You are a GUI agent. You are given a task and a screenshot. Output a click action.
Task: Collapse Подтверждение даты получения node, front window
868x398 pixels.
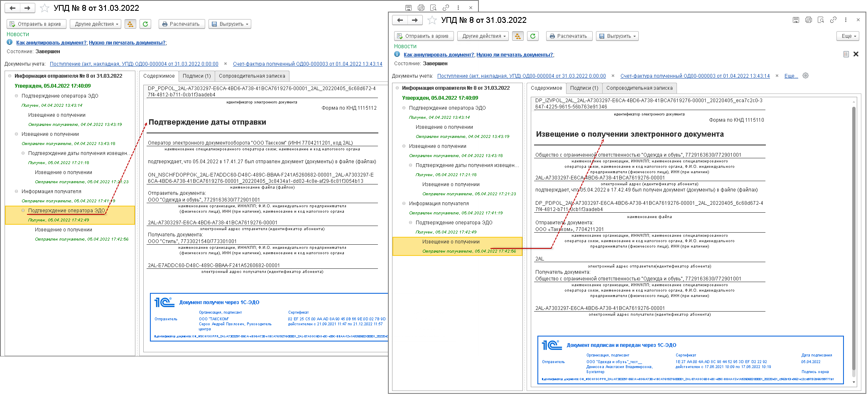410,165
